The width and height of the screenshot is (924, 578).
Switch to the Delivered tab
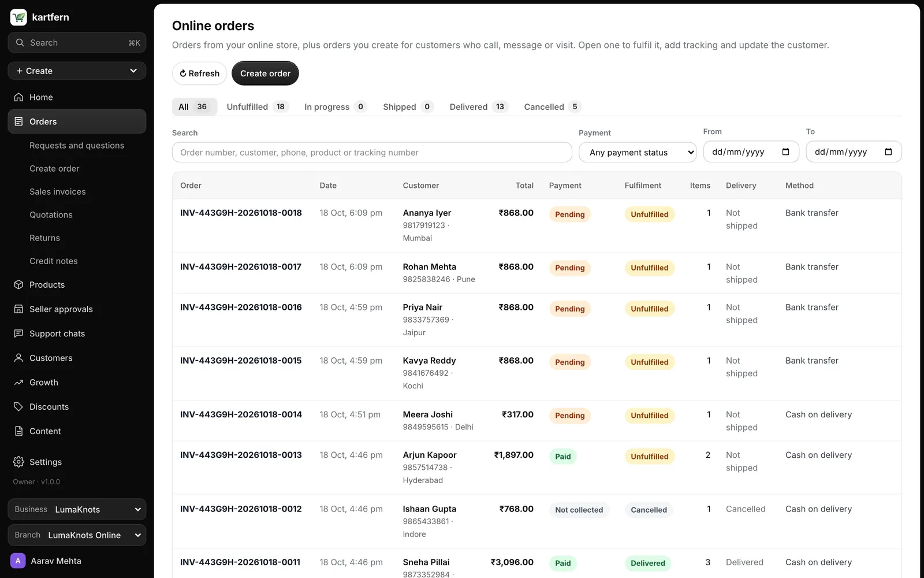tap(478, 107)
